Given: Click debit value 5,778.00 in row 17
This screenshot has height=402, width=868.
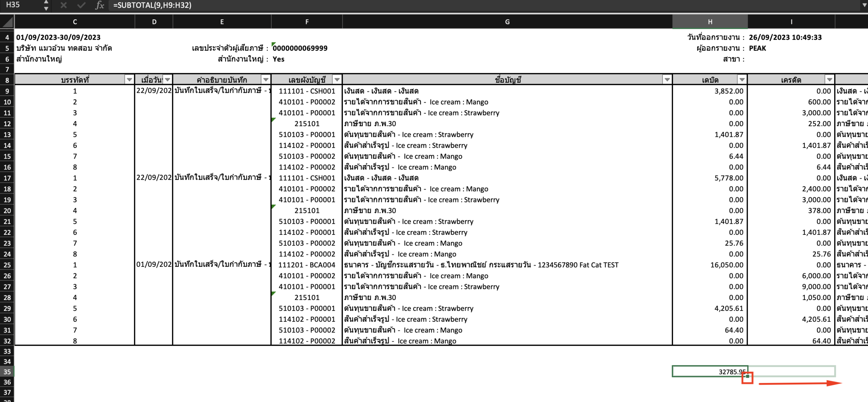Looking at the screenshot, I should tap(729, 178).
